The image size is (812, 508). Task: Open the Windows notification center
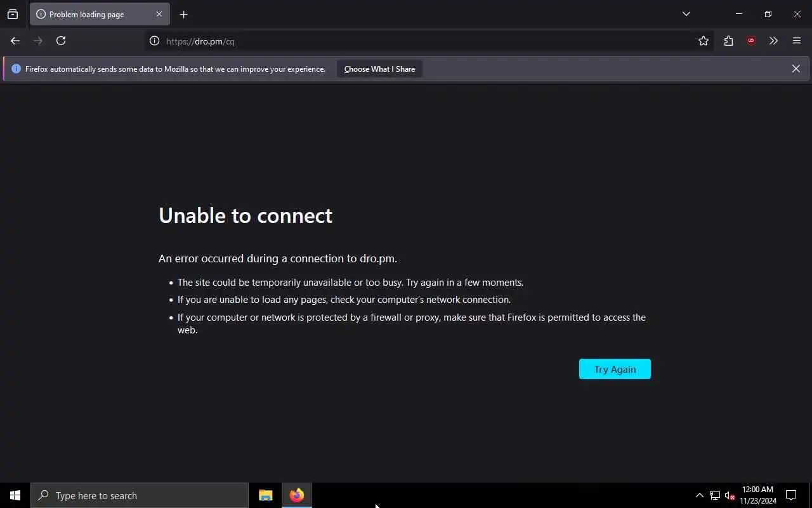tap(791, 495)
